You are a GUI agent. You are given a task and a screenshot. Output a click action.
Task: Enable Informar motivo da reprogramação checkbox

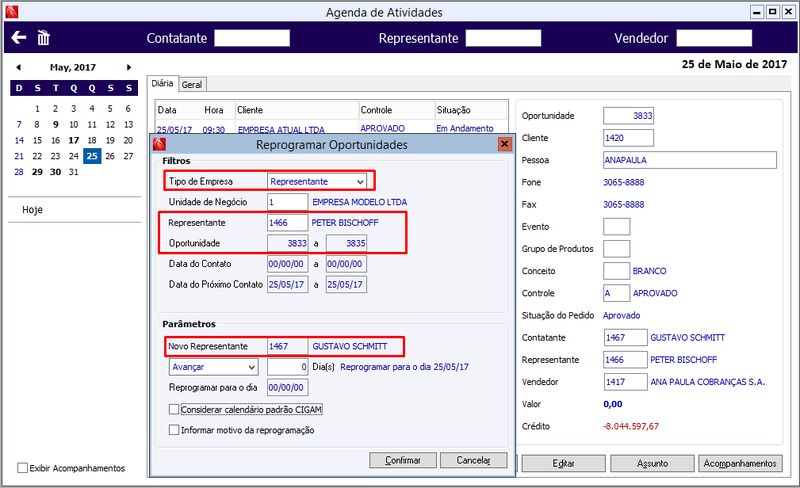pyautogui.click(x=174, y=430)
